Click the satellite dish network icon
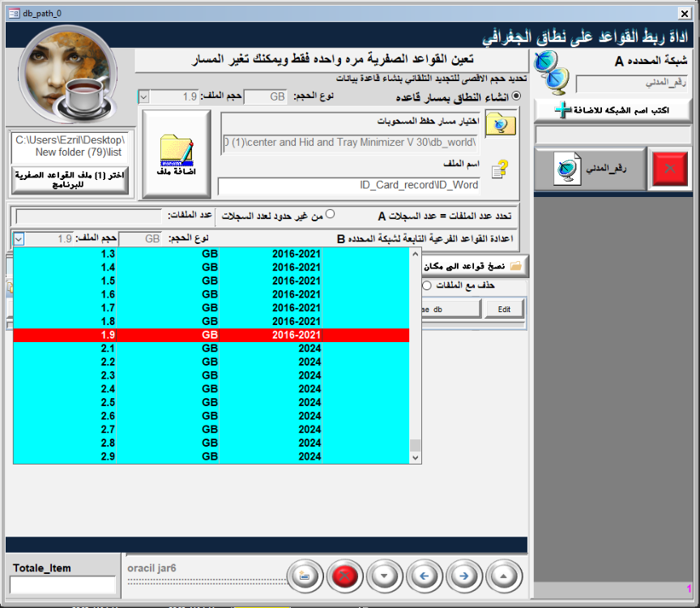700x608 pixels. [553, 71]
